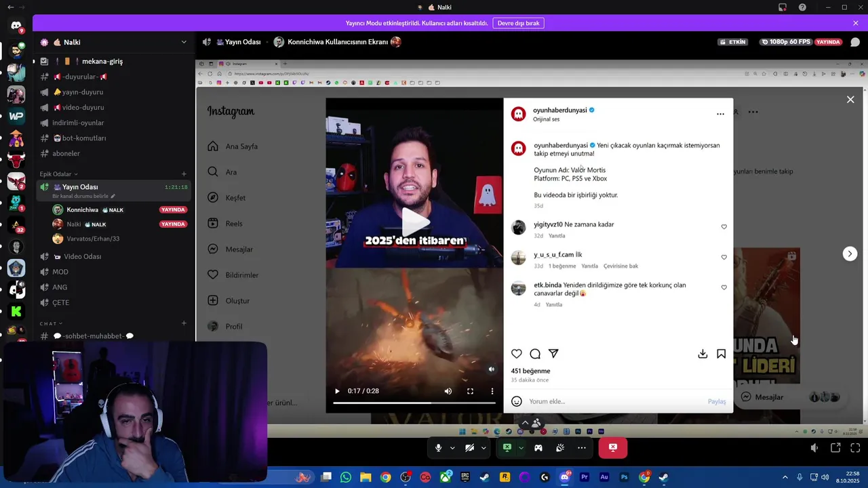Mute the stream volume speaker icon
Viewport: 868px width, 488px height.
pos(814,448)
